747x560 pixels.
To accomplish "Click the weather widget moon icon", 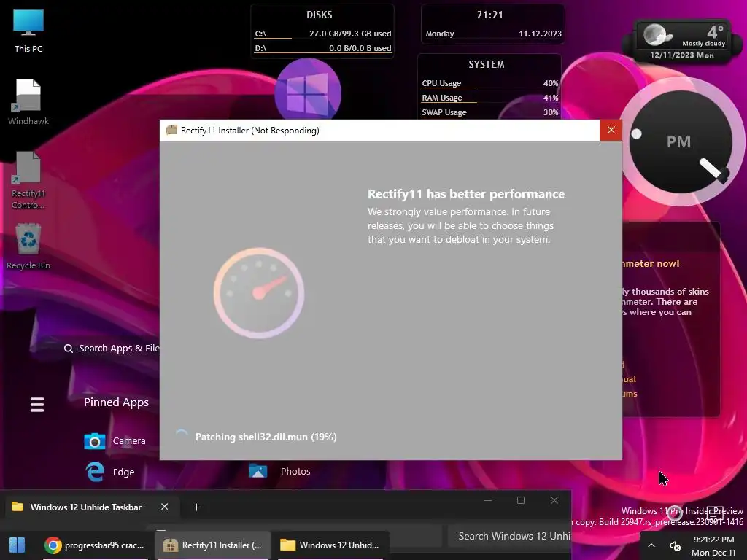I will (657, 34).
